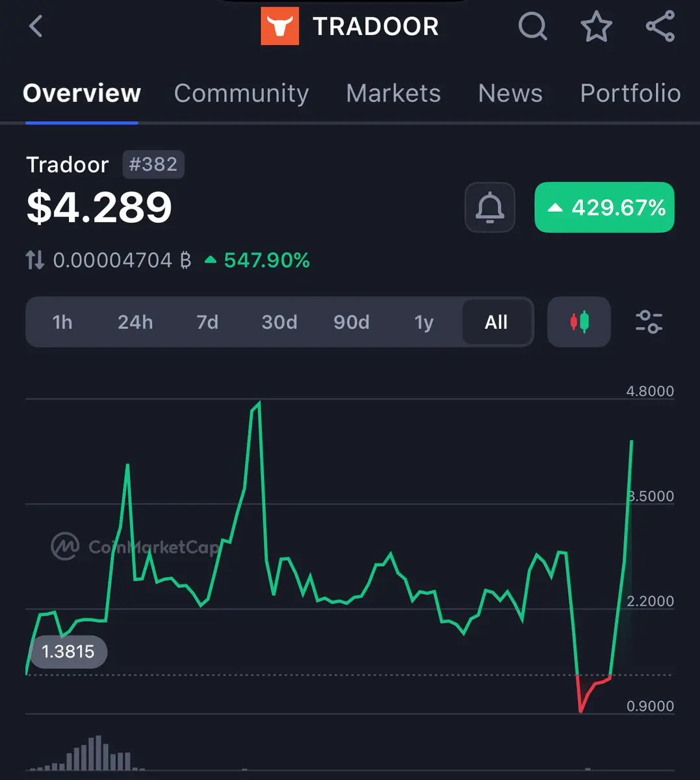Select the All chart range
700x780 pixels.
497,322
